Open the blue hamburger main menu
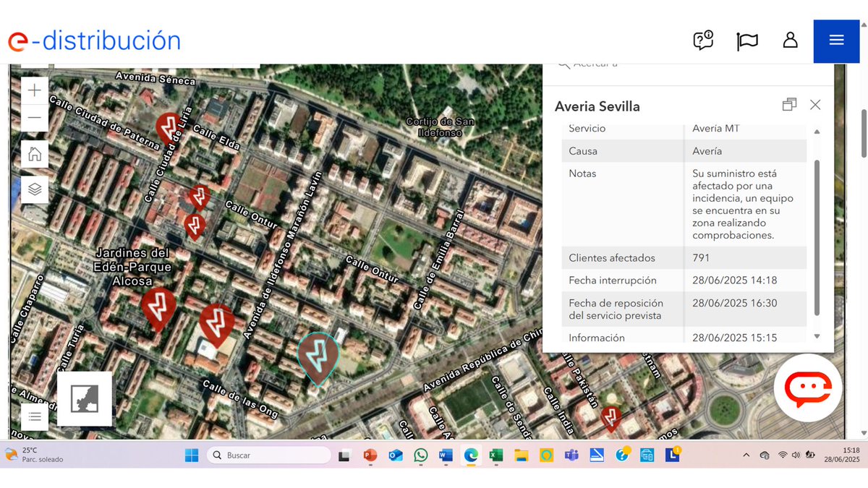Image resolution: width=868 pixels, height=488 pixels. (836, 40)
